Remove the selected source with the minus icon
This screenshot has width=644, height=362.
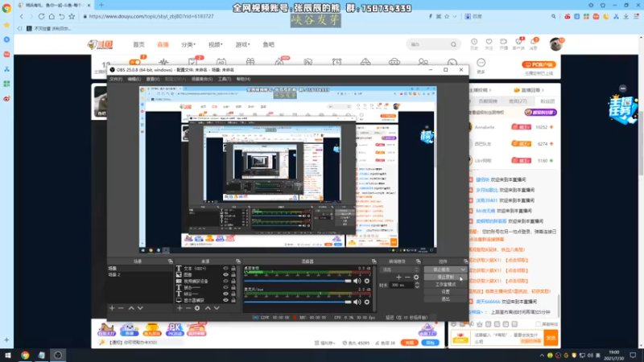click(x=188, y=308)
